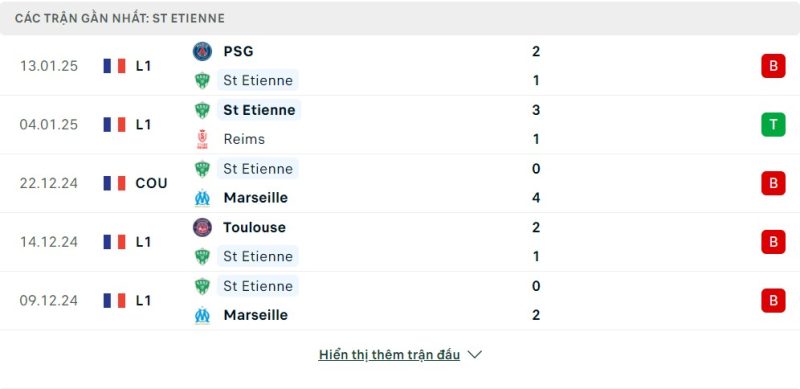Screen dimensions: 800x389
Task: Click St Etienne crest in Reims match
Action: click(x=202, y=110)
